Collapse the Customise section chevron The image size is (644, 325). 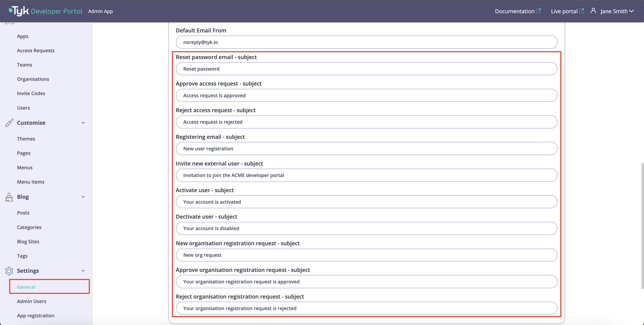83,123
